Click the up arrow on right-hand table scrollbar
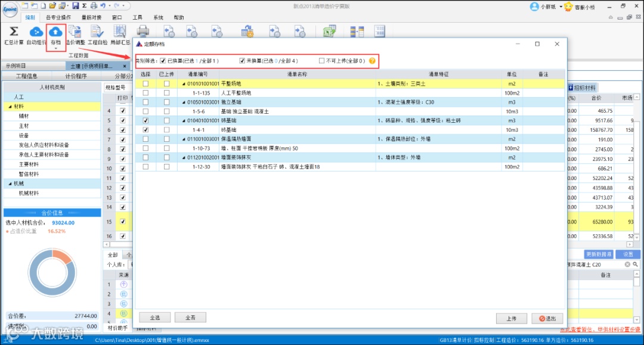 pos(637,97)
